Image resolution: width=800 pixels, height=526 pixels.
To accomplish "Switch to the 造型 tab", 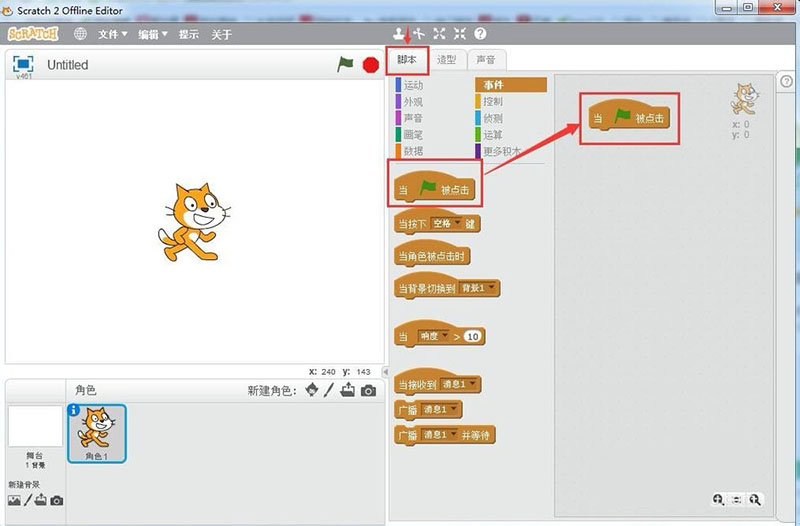I will pos(446,60).
